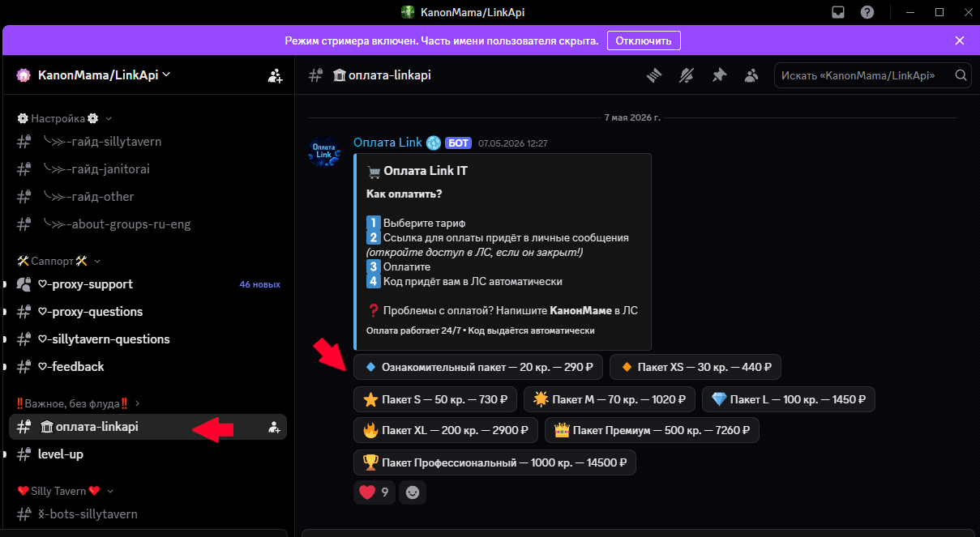
Task: Choose Пакет XS 30 кр. button
Action: (695, 367)
